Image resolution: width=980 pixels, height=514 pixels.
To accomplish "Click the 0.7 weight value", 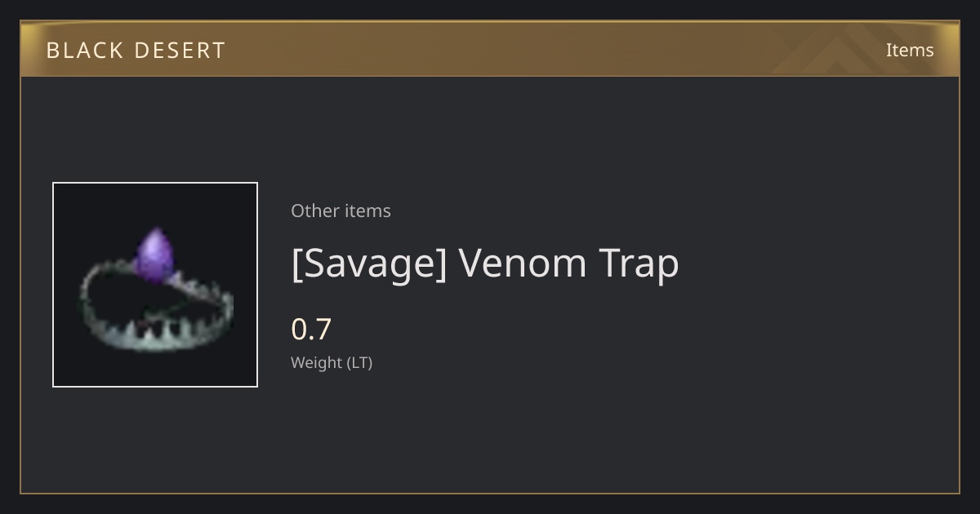I will [311, 330].
